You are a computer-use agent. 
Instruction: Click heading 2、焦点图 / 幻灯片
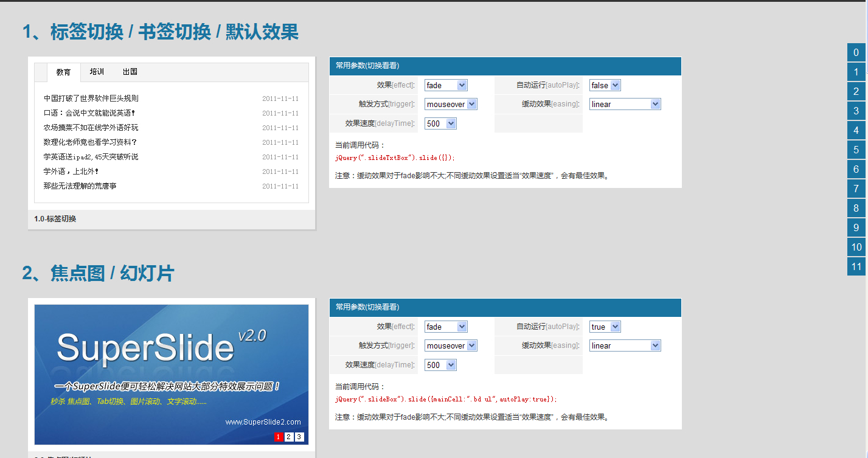pos(98,273)
